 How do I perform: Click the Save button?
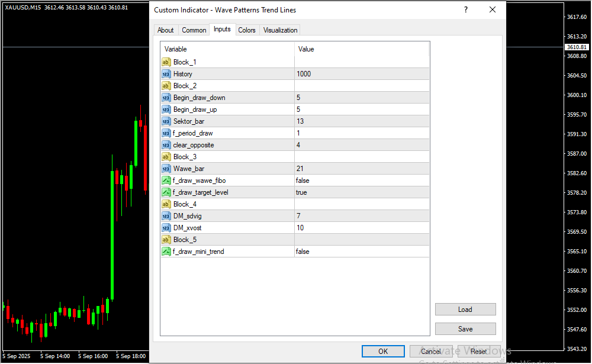465,329
